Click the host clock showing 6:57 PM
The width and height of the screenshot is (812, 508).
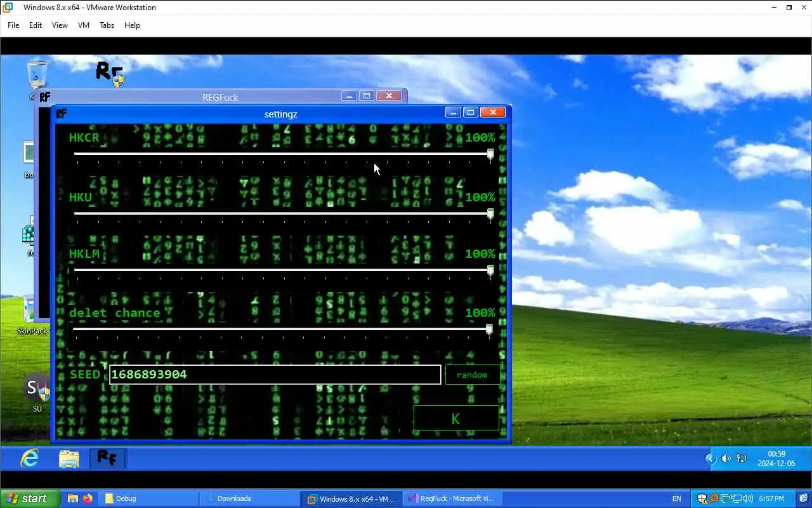pos(771,498)
